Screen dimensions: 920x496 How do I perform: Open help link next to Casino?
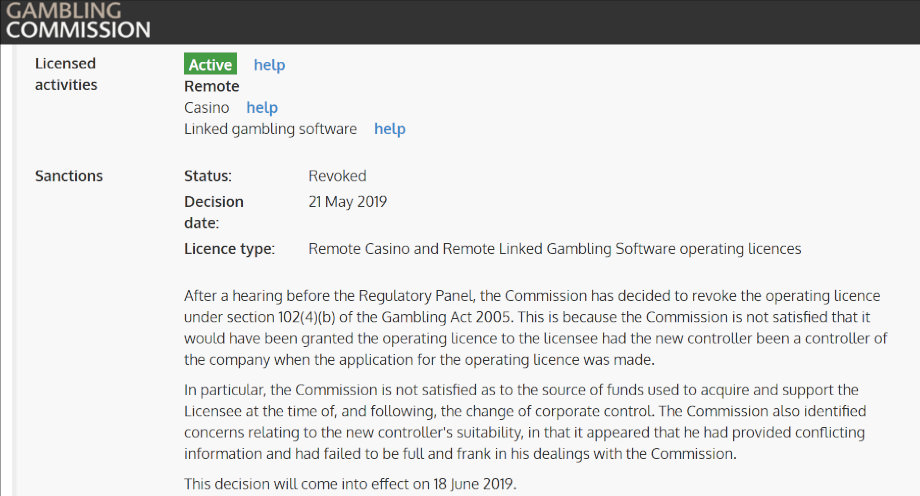tap(262, 107)
